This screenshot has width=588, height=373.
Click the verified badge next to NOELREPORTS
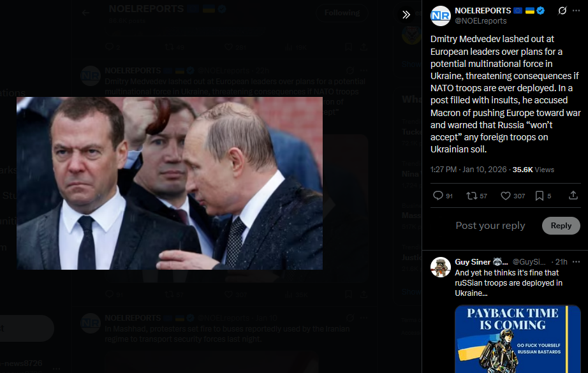tap(540, 10)
